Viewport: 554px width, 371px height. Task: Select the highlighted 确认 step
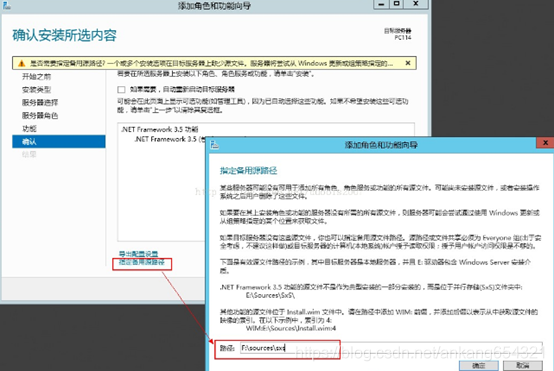(x=59, y=142)
